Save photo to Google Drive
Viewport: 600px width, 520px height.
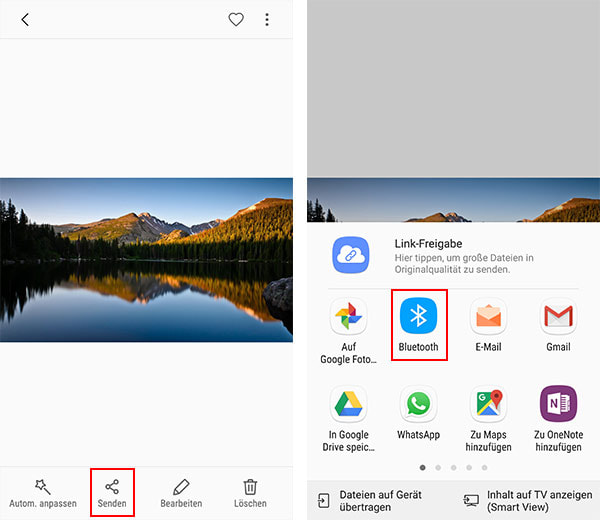[349, 418]
